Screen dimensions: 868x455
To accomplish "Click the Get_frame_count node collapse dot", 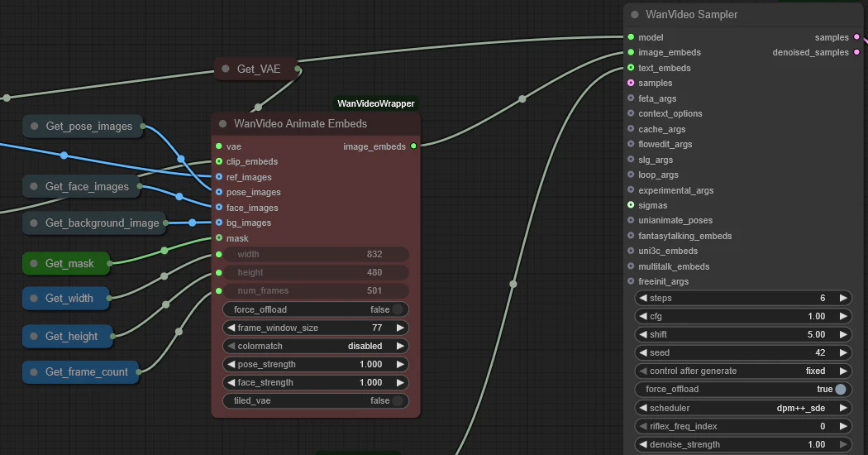I will pyautogui.click(x=34, y=372).
